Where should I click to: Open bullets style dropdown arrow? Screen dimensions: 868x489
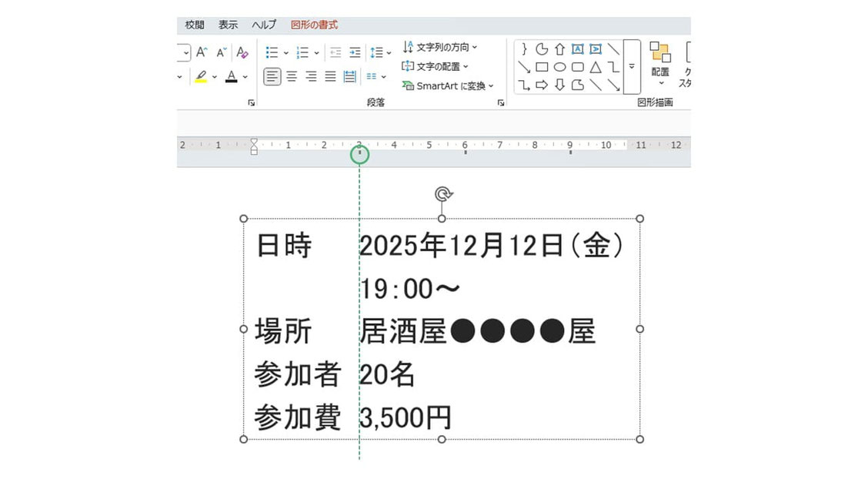[x=286, y=53]
